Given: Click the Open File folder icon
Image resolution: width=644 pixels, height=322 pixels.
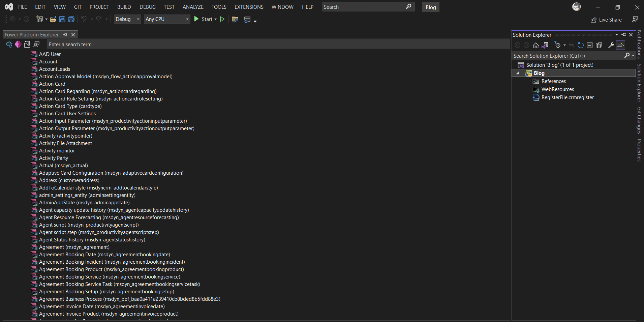Looking at the screenshot, I should pyautogui.click(x=53, y=19).
